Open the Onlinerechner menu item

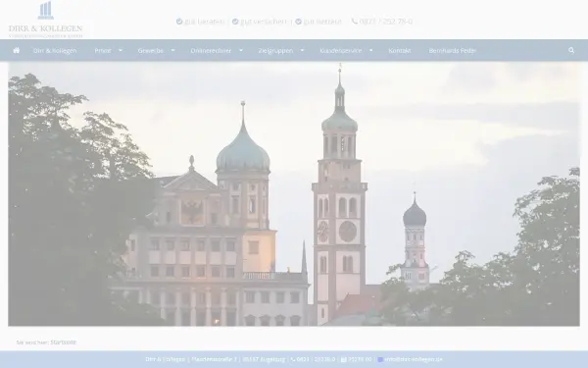tap(211, 50)
